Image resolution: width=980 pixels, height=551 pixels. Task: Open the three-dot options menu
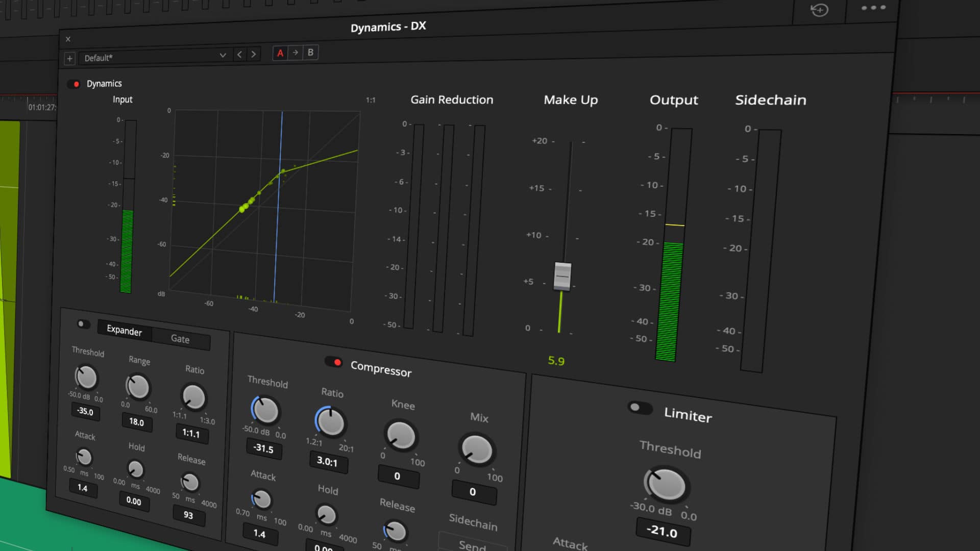click(x=873, y=8)
